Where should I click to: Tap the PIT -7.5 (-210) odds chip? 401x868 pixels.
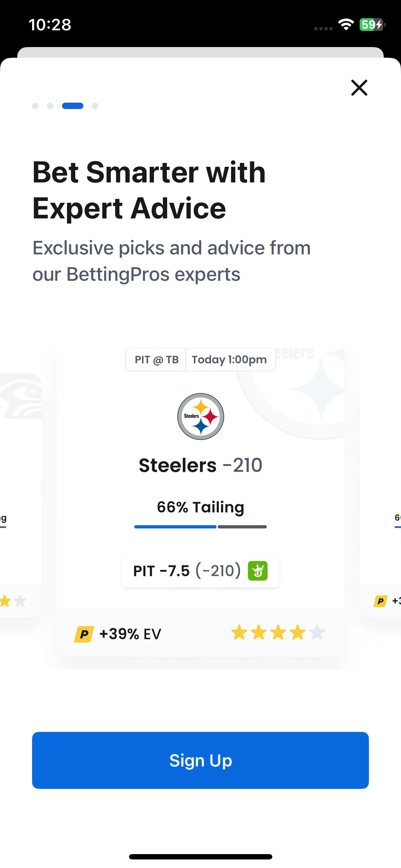201,571
